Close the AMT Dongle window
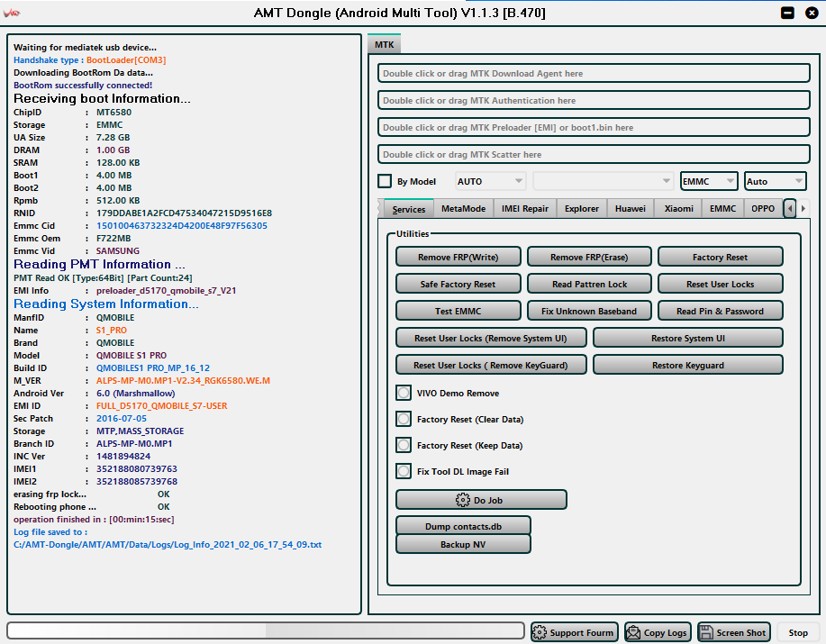 click(x=812, y=13)
